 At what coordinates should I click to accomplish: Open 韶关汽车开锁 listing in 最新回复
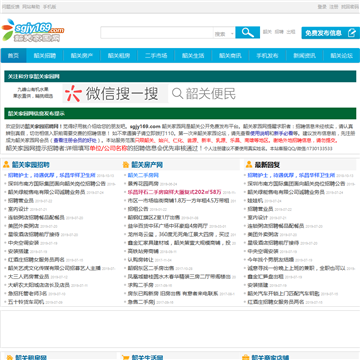pos(284,294)
